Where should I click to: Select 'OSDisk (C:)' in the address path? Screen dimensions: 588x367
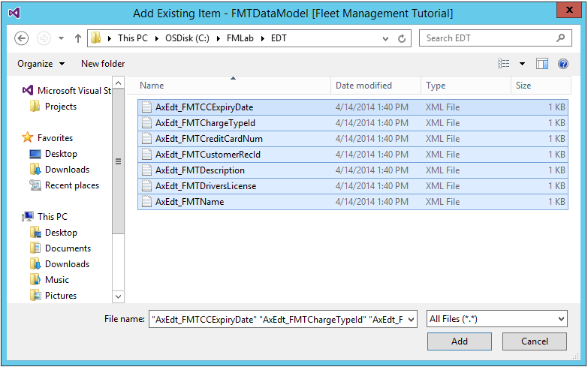[x=188, y=38]
